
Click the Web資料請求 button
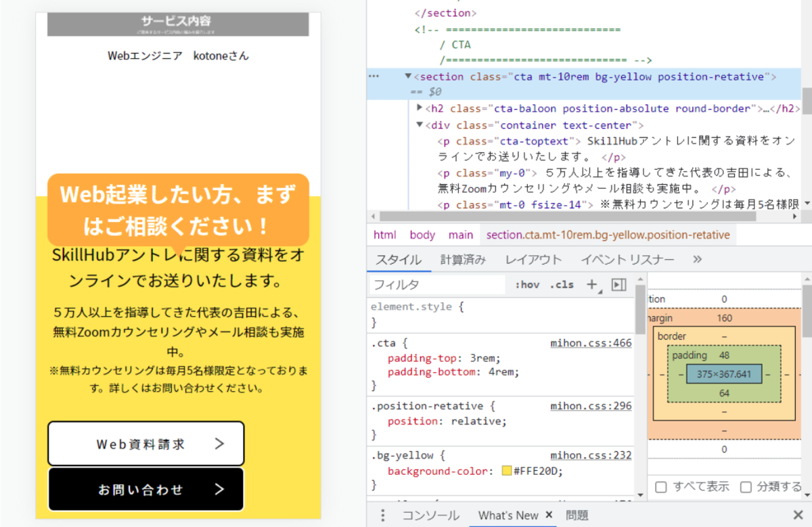[x=146, y=444]
